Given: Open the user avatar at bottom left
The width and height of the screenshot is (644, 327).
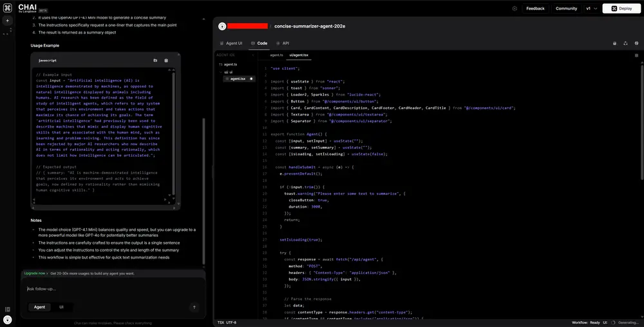Looking at the screenshot, I should tap(7, 319).
